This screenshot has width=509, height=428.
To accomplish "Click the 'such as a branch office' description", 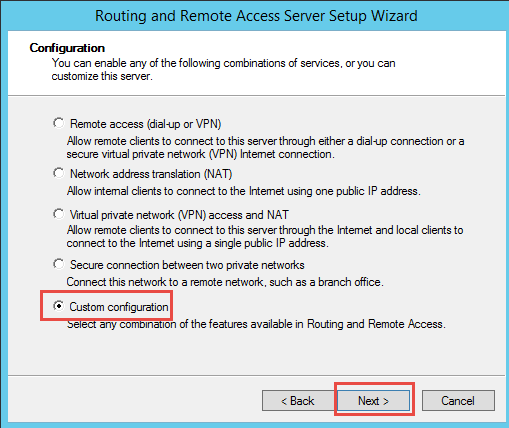I will 225,282.
